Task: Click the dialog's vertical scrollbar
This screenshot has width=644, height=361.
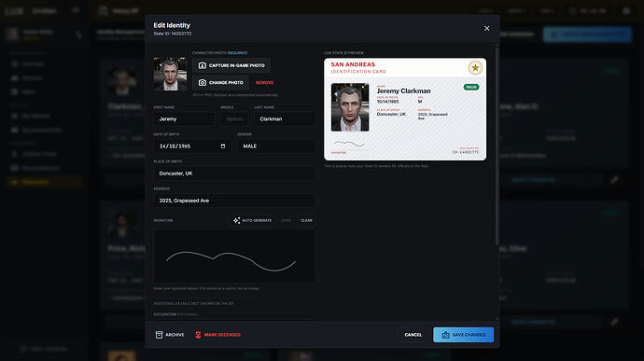Action: [x=497, y=146]
